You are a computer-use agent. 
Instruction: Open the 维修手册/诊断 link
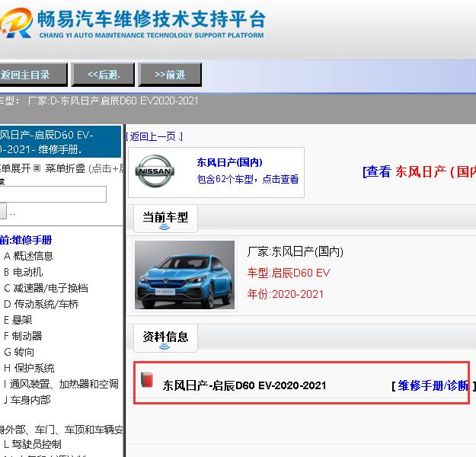click(433, 385)
